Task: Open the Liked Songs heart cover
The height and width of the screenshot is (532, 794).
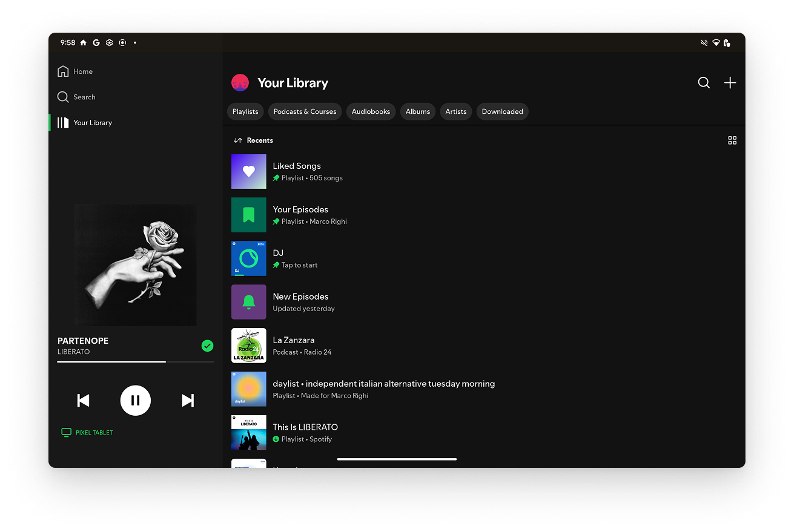Action: 249,171
